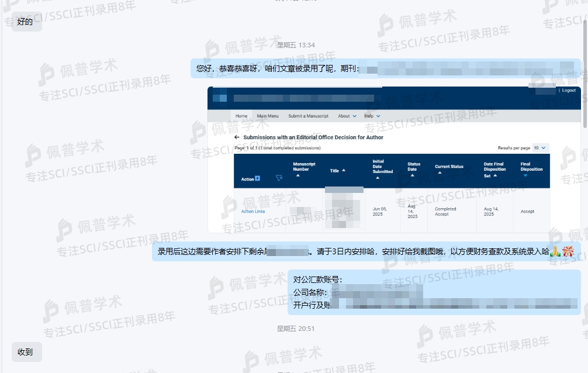
Task: Sort by Date Final Disposition Set arrow
Action: click(x=495, y=175)
